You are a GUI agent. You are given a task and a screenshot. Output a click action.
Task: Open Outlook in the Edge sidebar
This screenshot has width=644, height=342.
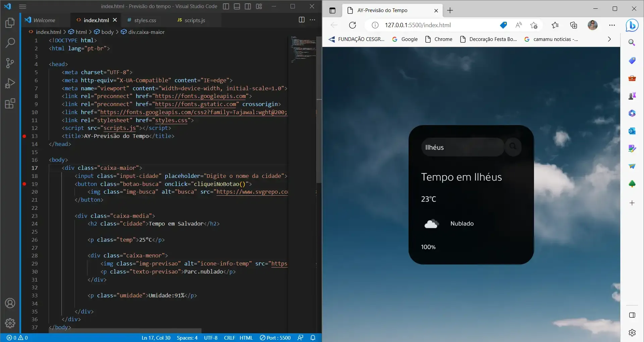click(632, 131)
